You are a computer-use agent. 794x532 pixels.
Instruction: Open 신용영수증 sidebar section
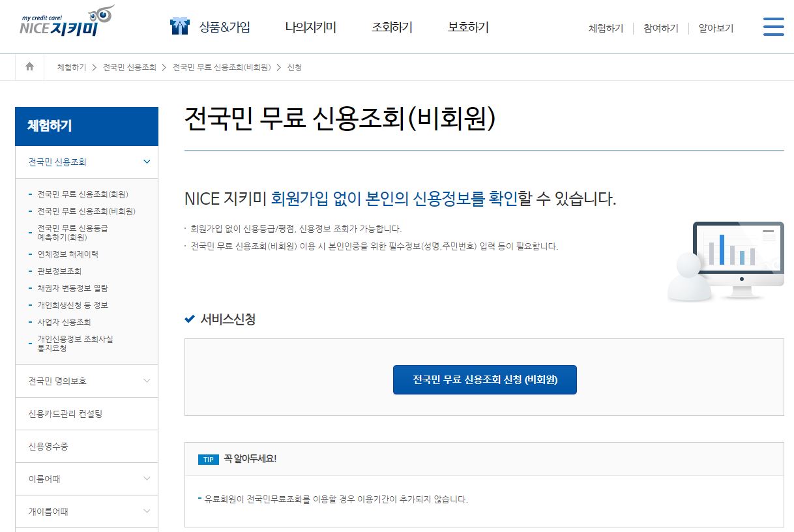point(87,446)
